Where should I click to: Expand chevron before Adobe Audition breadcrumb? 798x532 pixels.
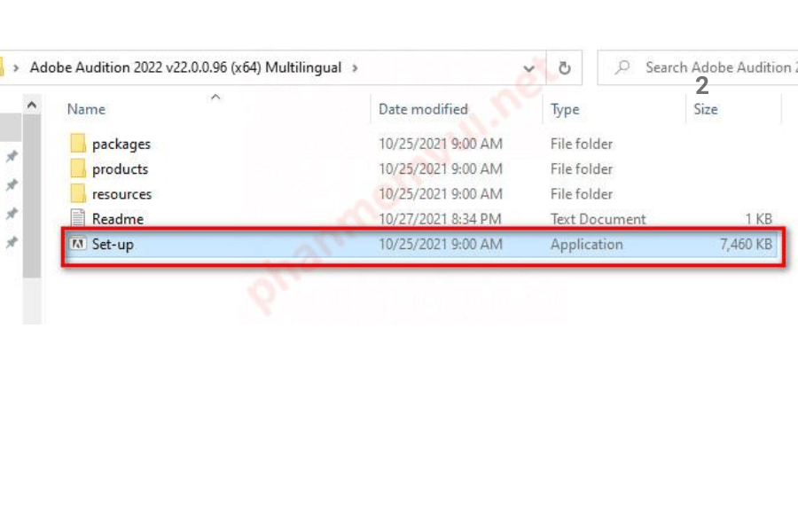pos(16,67)
